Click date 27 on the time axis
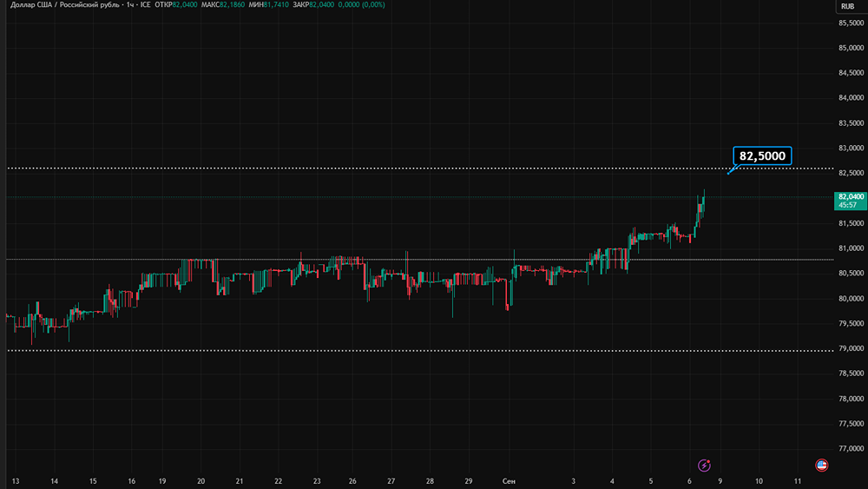 (x=391, y=481)
